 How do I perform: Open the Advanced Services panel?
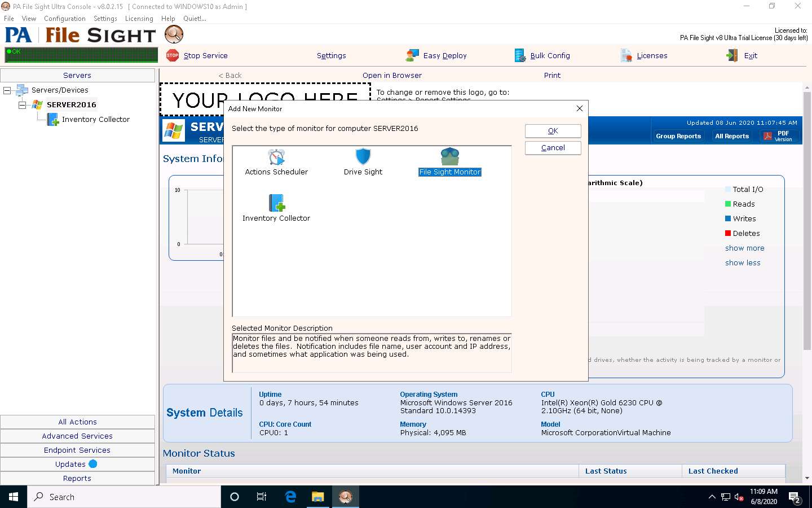pos(78,436)
